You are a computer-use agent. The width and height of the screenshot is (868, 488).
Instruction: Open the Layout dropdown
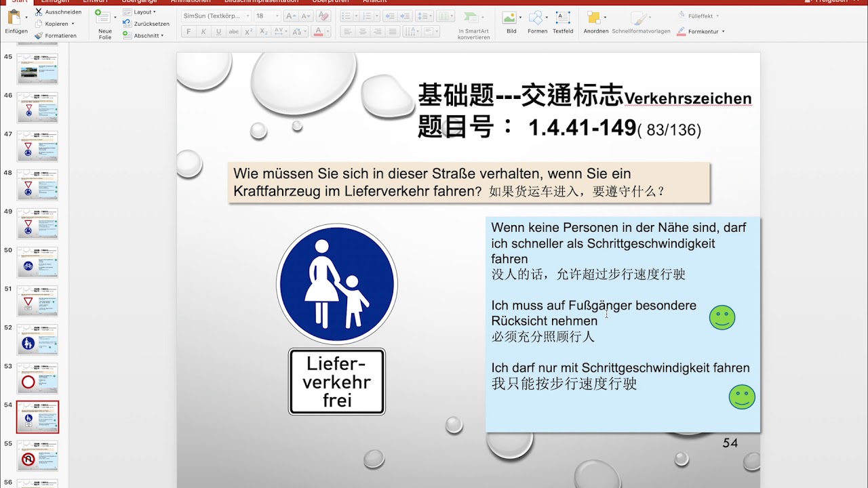pyautogui.click(x=144, y=12)
